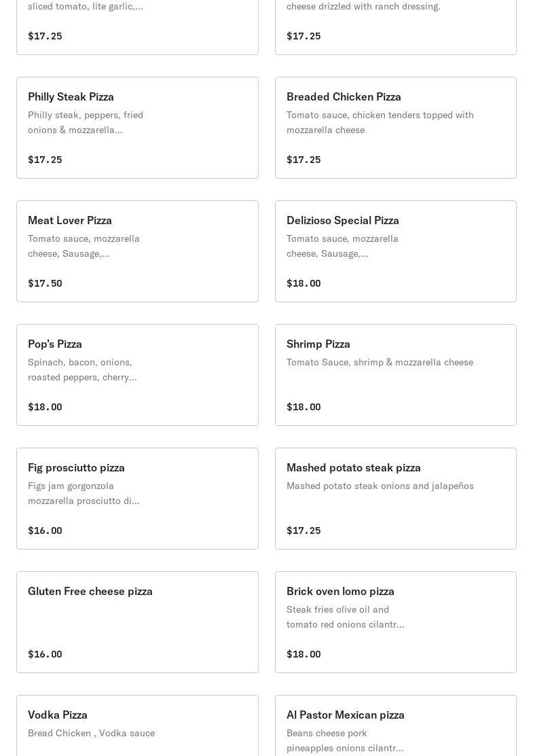Image resolution: width=533 pixels, height=756 pixels.
Task: Open the Brick oven lomo pizza item
Action: click(x=395, y=622)
